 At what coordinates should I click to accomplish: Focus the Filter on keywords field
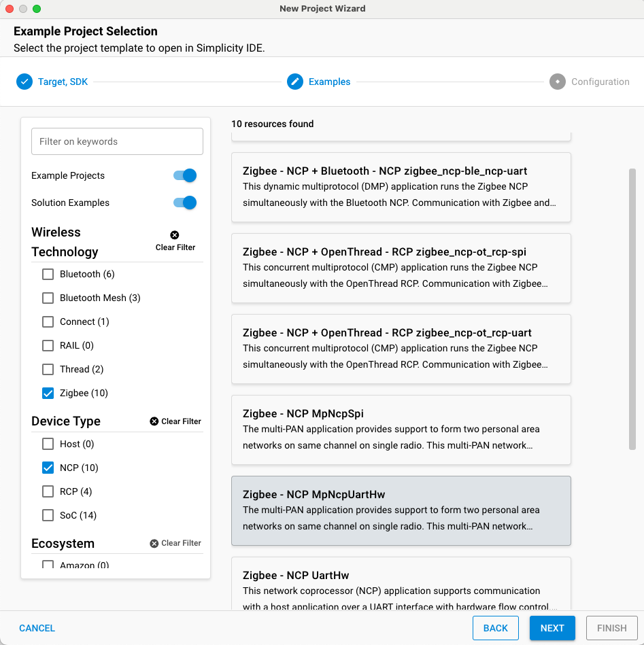click(117, 141)
